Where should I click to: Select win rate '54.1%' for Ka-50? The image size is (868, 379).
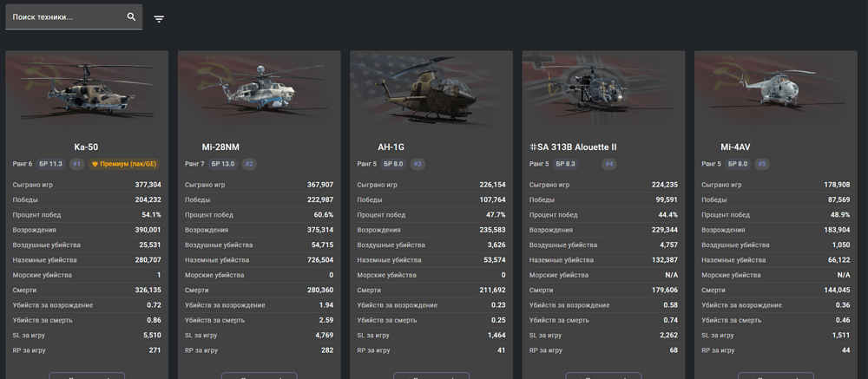152,215
